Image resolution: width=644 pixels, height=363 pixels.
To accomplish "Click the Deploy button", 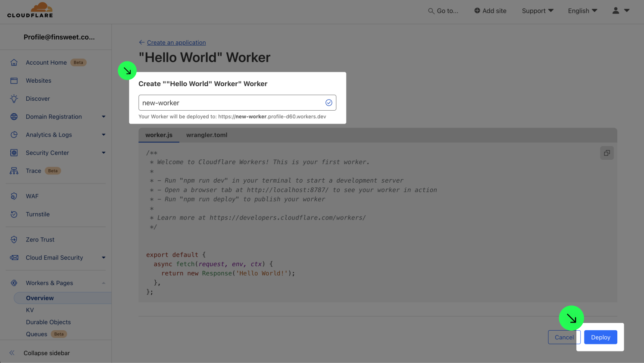I will (600, 337).
